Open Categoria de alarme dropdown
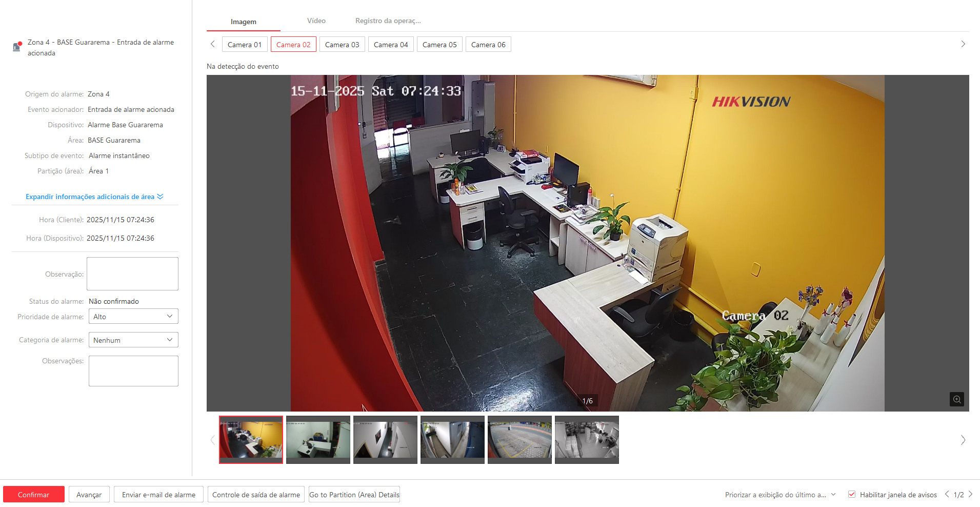Image resolution: width=980 pixels, height=507 pixels. (x=133, y=340)
